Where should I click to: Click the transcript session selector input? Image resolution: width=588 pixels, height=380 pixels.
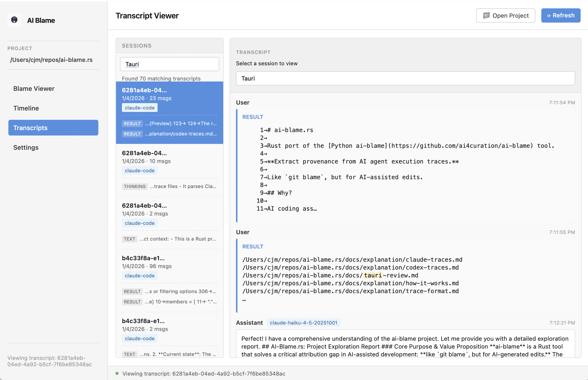405,78
